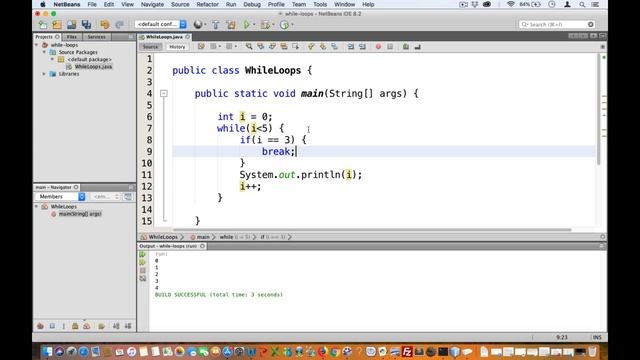Screen dimensions: 640x360
Task: Click the Stop icon in the Output panel
Action: pos(142,270)
